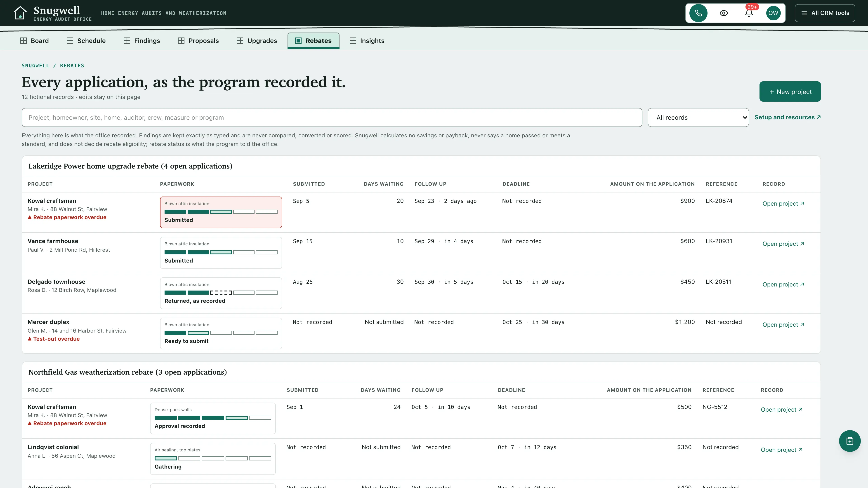Click the Snugwell house logo icon
868x488 pixels.
tap(20, 13)
